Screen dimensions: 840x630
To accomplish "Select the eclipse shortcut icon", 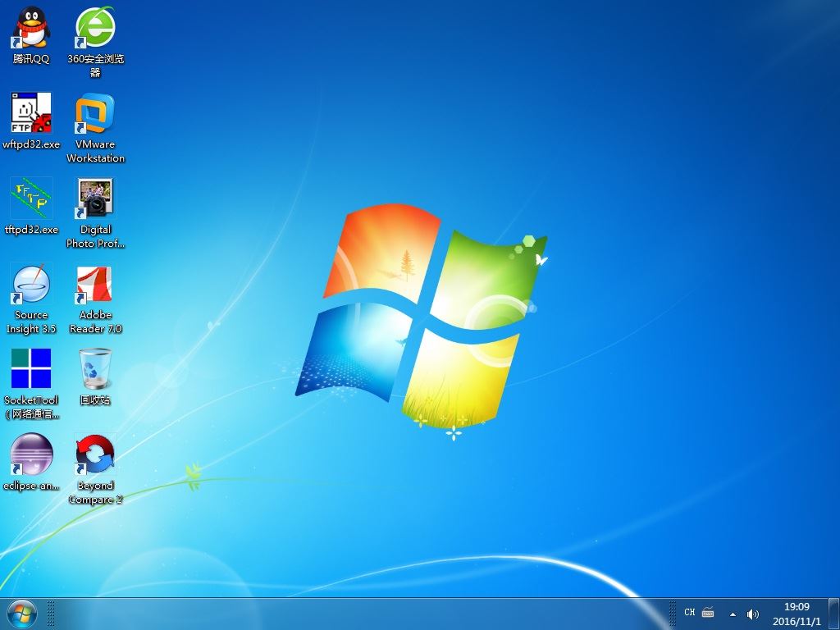I will (x=31, y=454).
